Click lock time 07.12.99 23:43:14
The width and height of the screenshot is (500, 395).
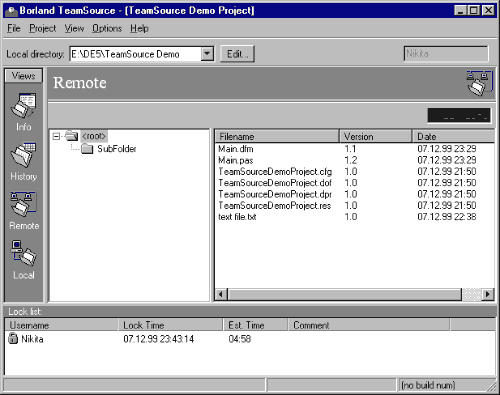pyautogui.click(x=158, y=339)
